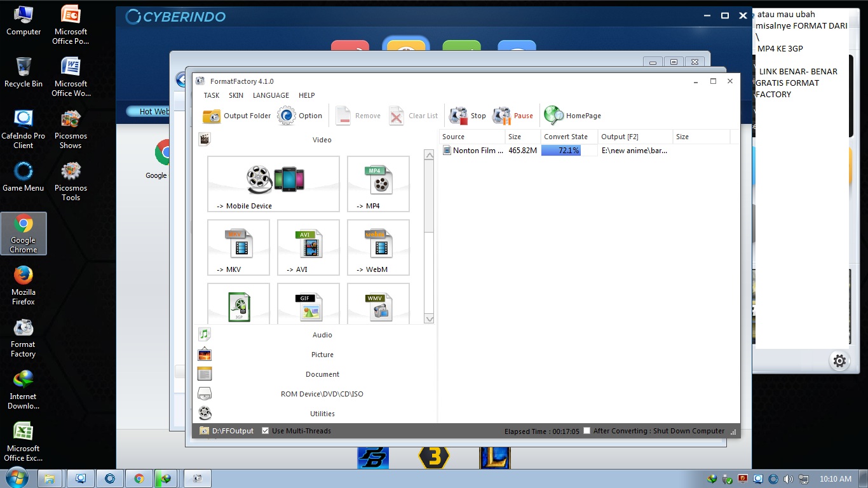The image size is (868, 488).
Task: Click scroll down arrow in video list
Action: tap(429, 318)
